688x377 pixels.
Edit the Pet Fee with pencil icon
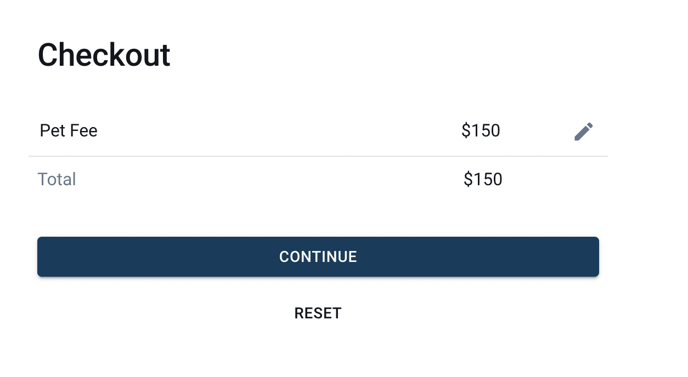(584, 131)
